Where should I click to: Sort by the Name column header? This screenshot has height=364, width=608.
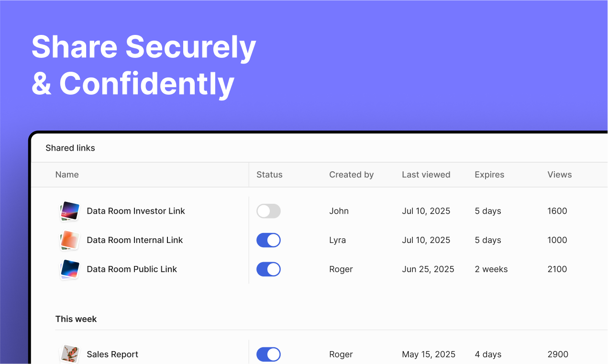[67, 175]
